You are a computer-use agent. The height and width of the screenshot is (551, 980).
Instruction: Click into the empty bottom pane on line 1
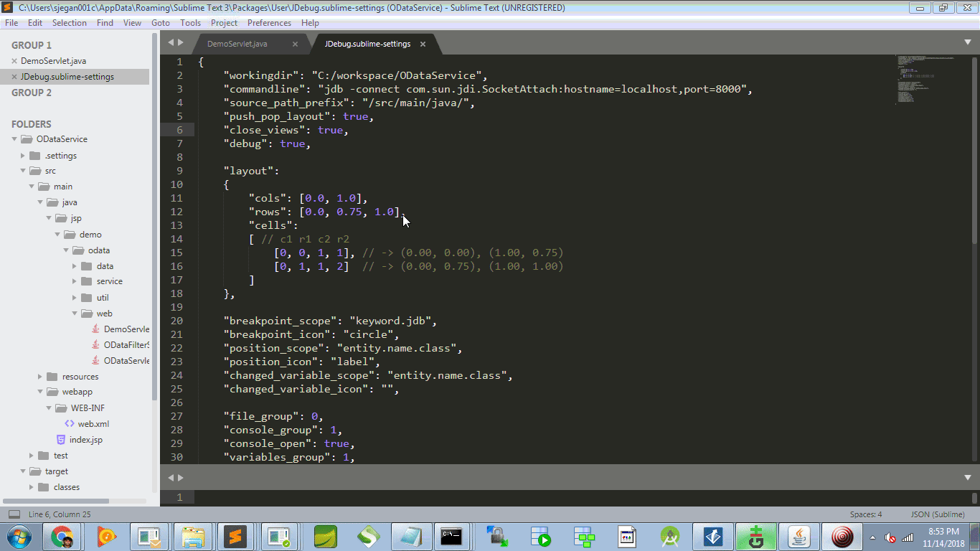pyautogui.click(x=581, y=497)
